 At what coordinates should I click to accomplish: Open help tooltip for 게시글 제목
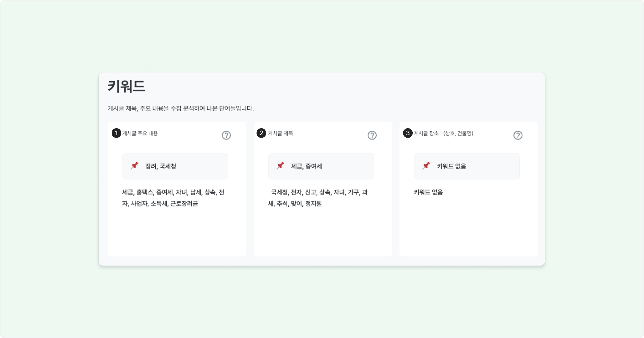(372, 135)
